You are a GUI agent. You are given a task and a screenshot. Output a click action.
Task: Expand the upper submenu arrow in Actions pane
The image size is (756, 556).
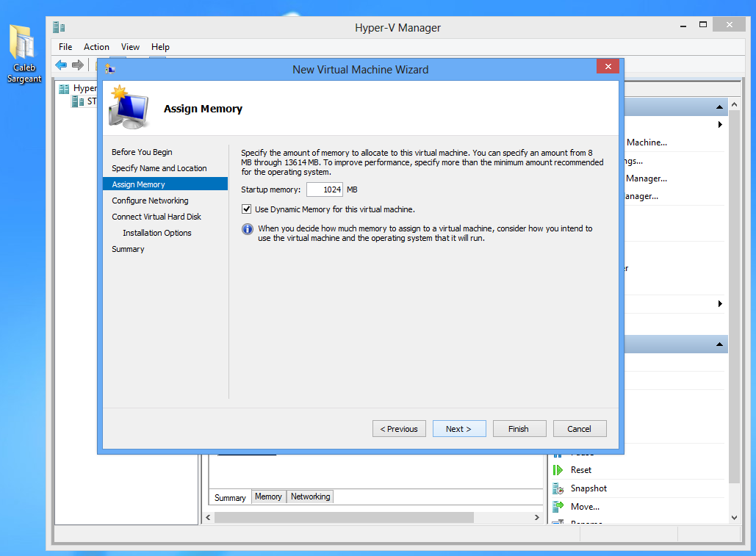point(720,124)
